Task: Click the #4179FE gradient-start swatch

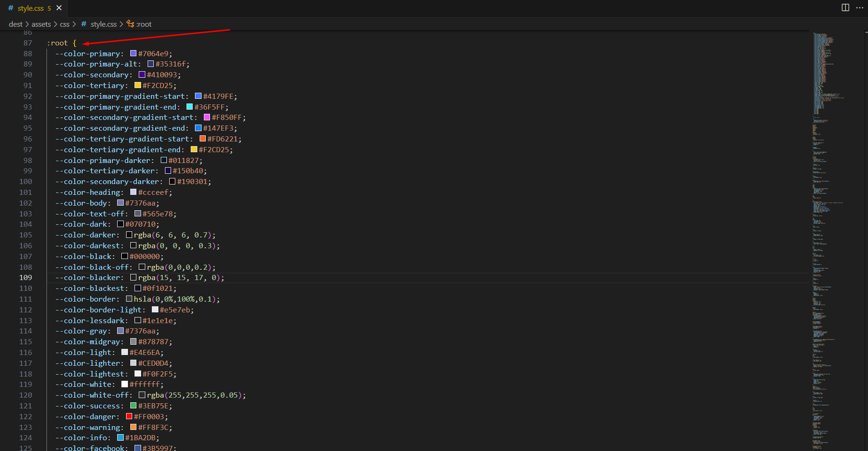Action: pyautogui.click(x=198, y=96)
